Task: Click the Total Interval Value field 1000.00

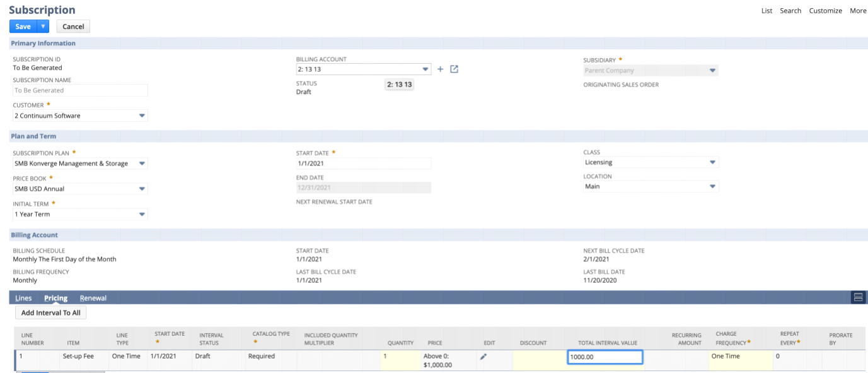Action: tap(605, 357)
